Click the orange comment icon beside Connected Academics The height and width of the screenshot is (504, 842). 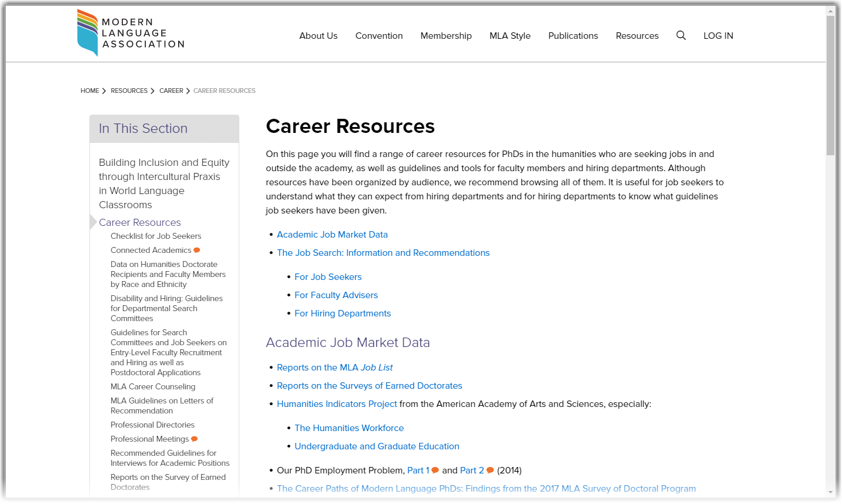click(197, 251)
